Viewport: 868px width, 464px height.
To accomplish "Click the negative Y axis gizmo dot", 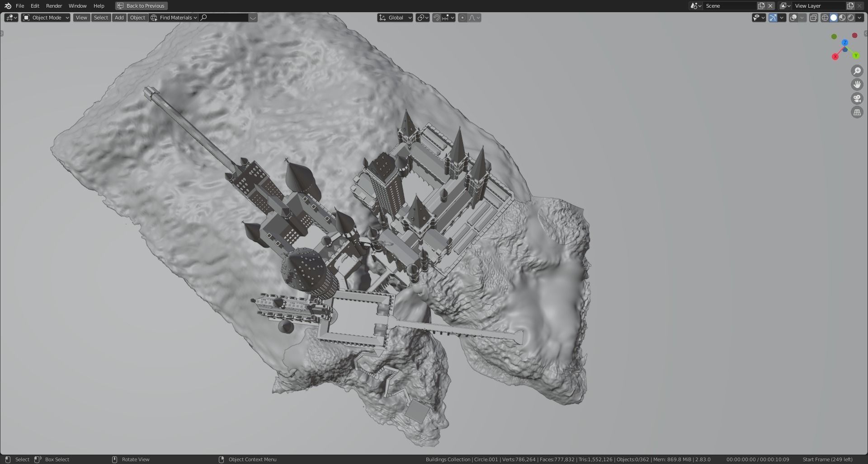I will tap(834, 37).
